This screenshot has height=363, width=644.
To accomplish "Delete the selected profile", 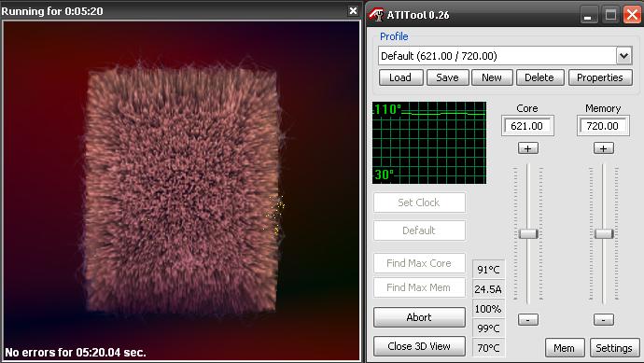I will pyautogui.click(x=539, y=77).
